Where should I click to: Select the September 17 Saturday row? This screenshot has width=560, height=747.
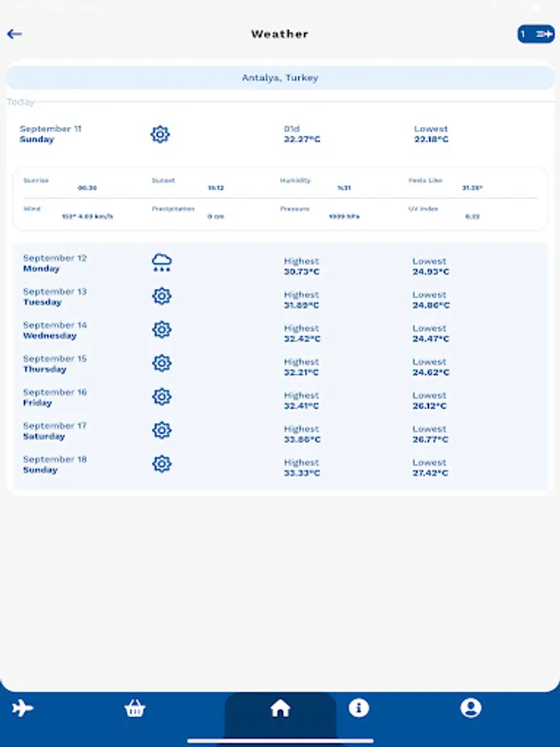pyautogui.click(x=280, y=431)
